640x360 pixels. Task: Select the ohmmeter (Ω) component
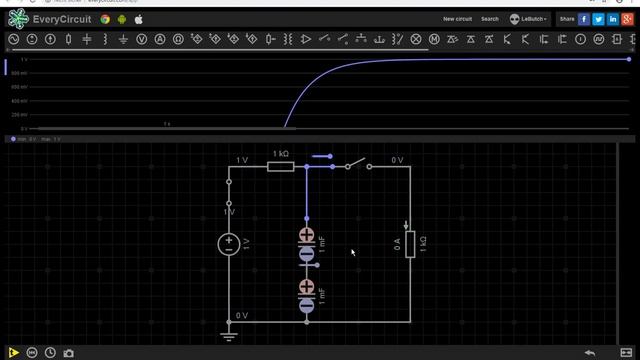178,39
